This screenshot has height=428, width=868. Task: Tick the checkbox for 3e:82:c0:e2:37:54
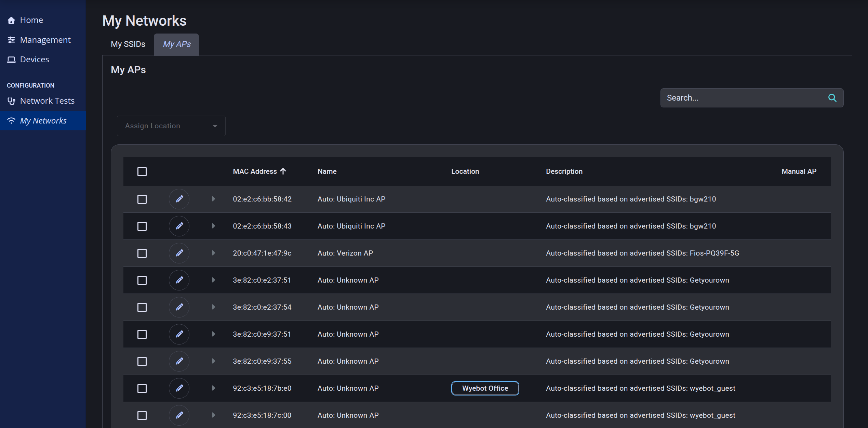pyautogui.click(x=142, y=307)
